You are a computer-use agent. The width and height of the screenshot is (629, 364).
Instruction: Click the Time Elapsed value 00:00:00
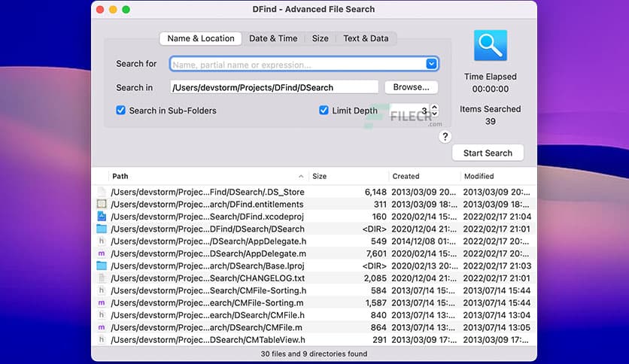click(491, 89)
